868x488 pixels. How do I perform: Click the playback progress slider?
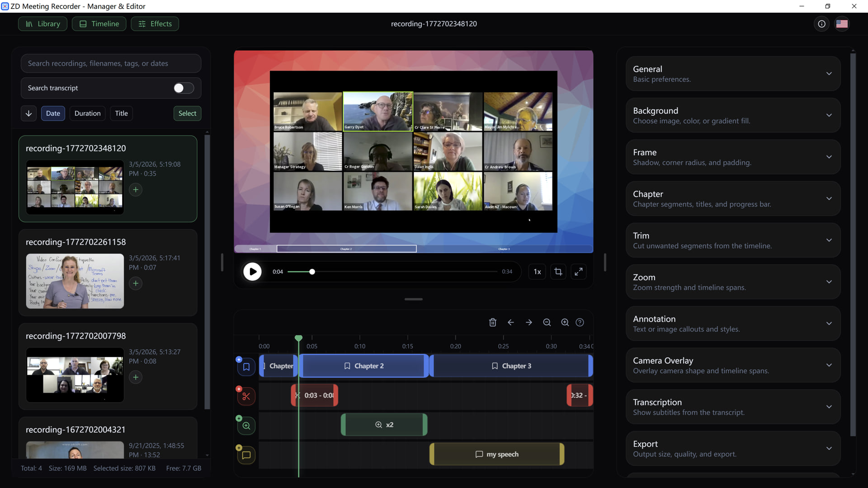click(392, 272)
